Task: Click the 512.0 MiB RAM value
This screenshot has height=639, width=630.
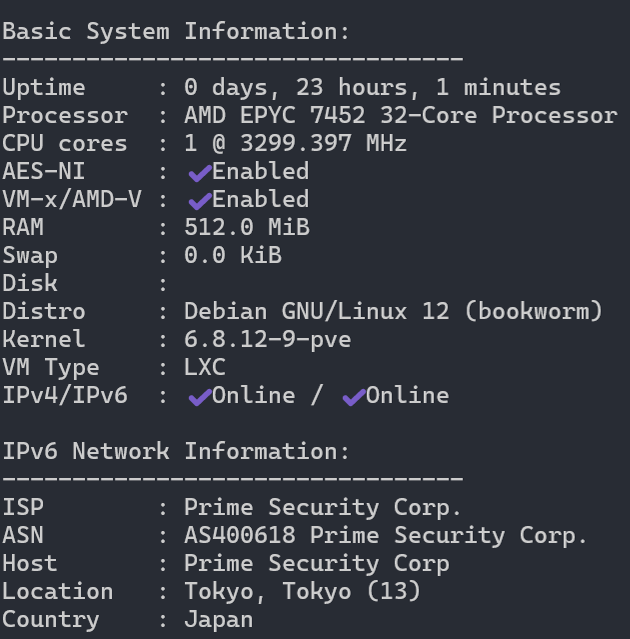Action: 246,227
